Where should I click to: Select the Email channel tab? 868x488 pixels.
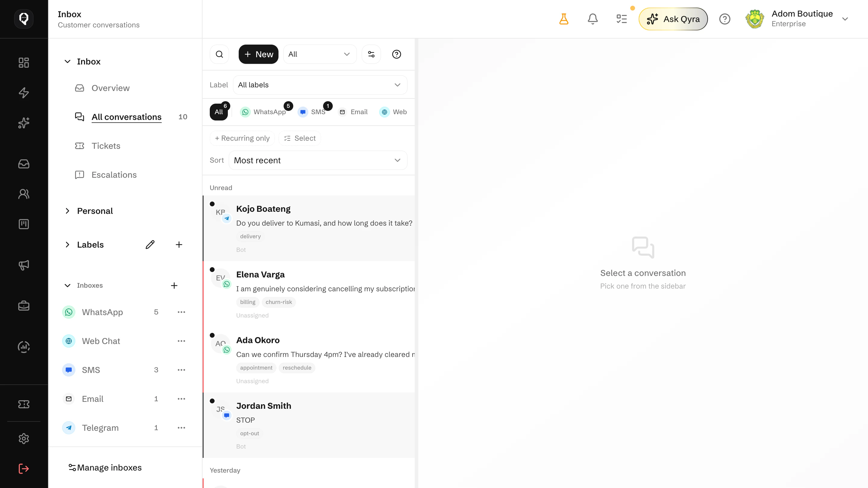click(353, 112)
